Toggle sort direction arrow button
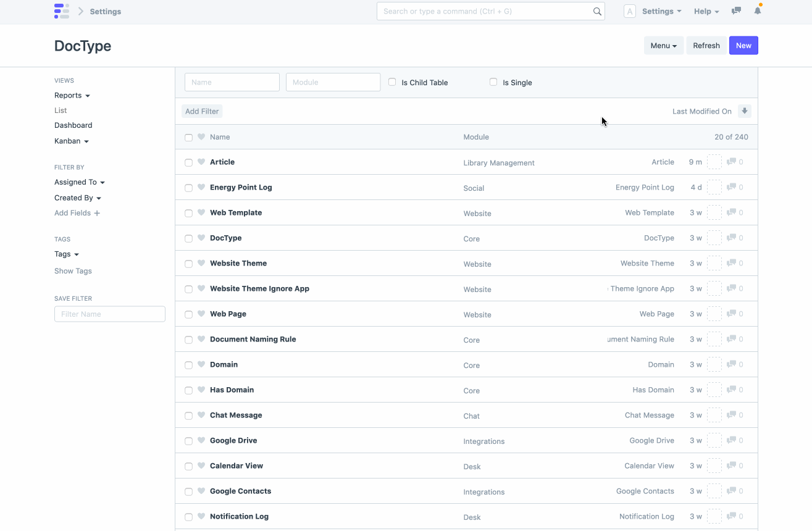812x531 pixels. point(745,111)
